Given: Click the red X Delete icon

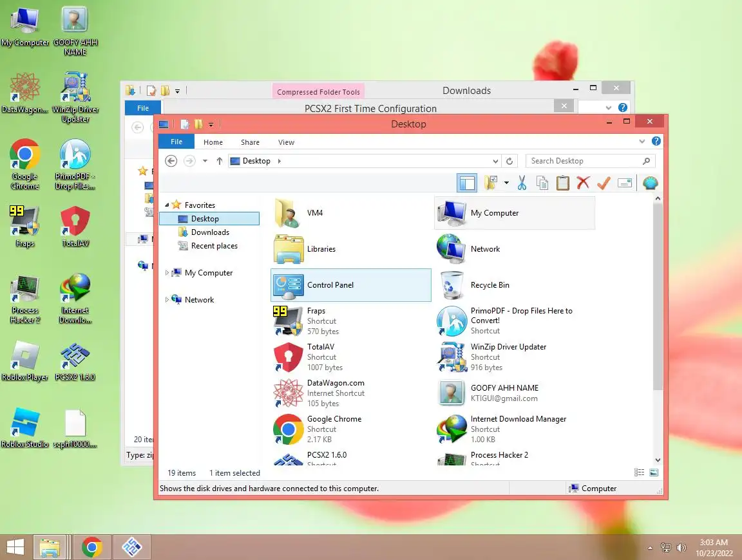Looking at the screenshot, I should click(583, 183).
